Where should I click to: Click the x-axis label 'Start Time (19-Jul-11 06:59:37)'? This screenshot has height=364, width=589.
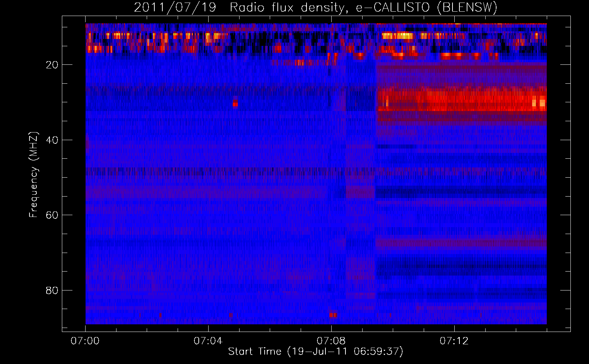pyautogui.click(x=316, y=352)
